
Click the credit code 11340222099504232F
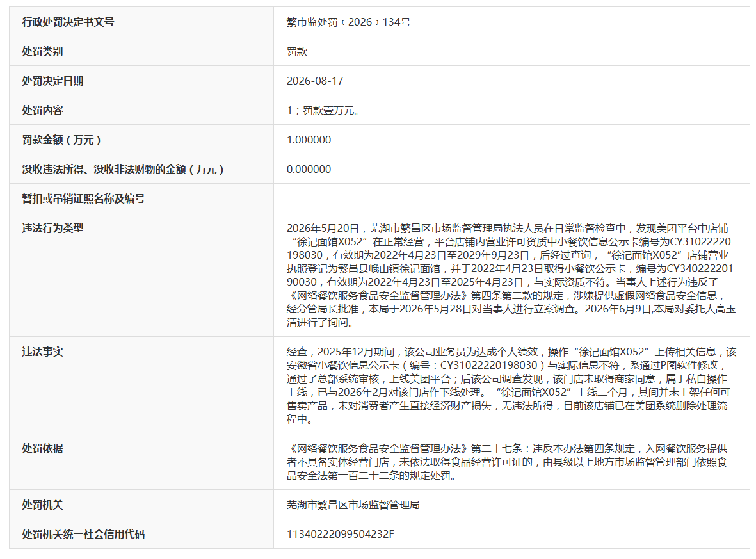340,535
